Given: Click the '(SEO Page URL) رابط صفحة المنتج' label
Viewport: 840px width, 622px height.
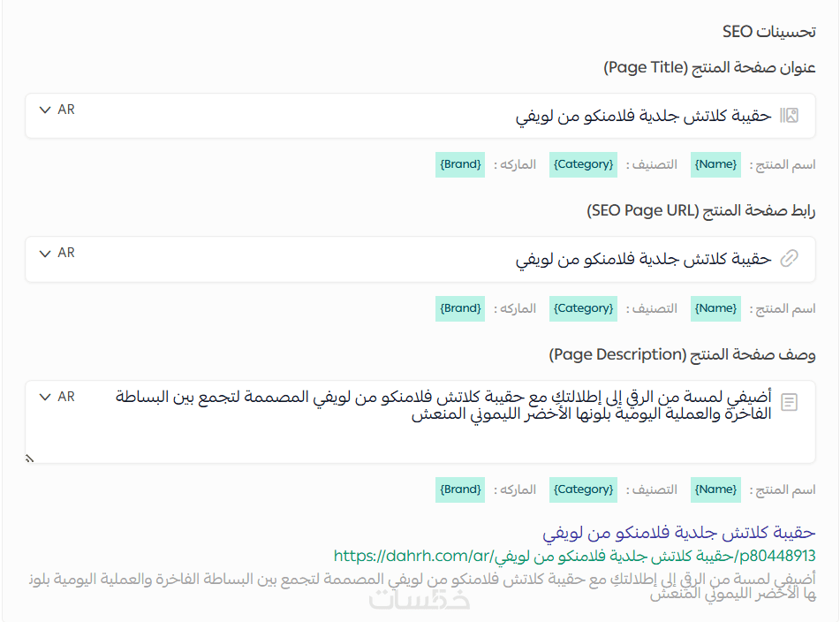Looking at the screenshot, I should pos(700,210).
